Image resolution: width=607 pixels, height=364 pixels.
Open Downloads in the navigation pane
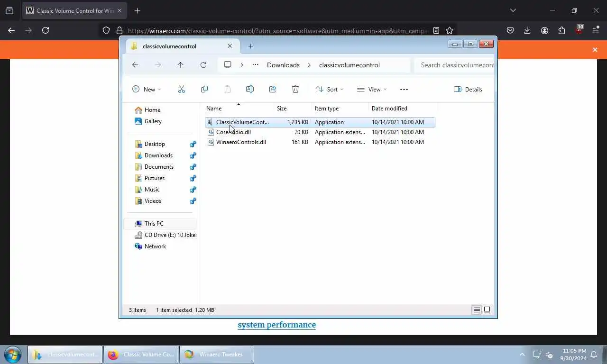[158, 155]
